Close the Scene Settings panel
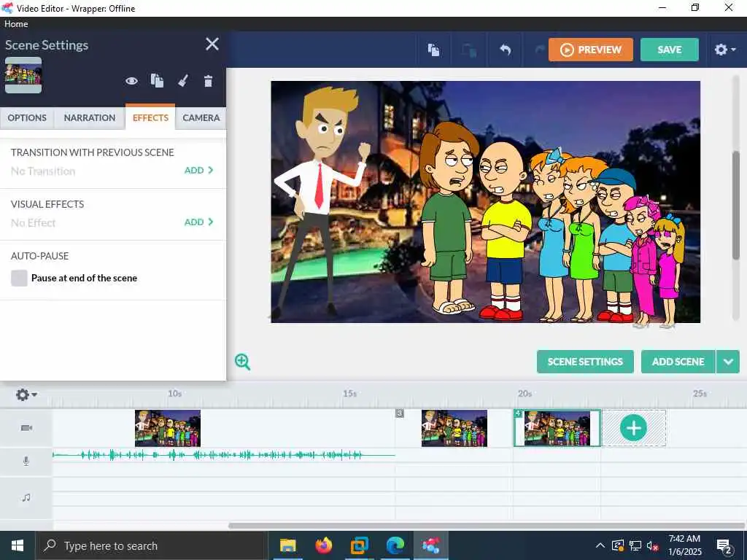Viewport: 747px width, 560px height. pyautogui.click(x=212, y=44)
